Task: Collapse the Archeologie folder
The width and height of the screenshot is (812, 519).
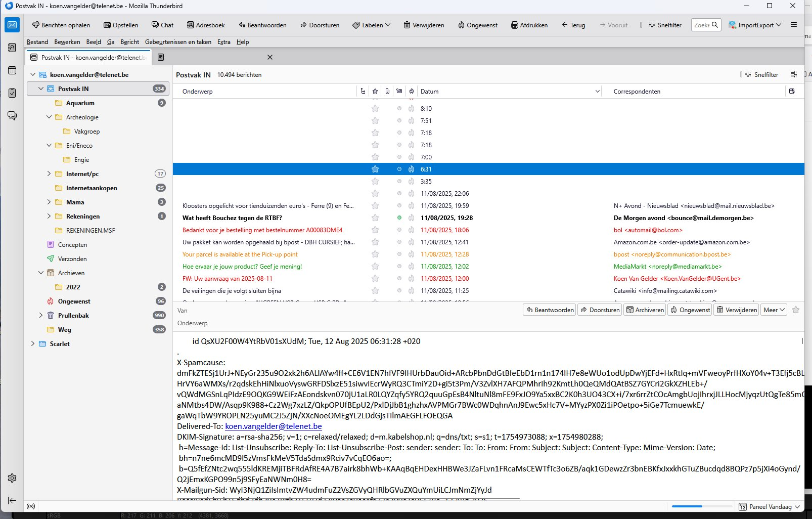Action: [49, 117]
